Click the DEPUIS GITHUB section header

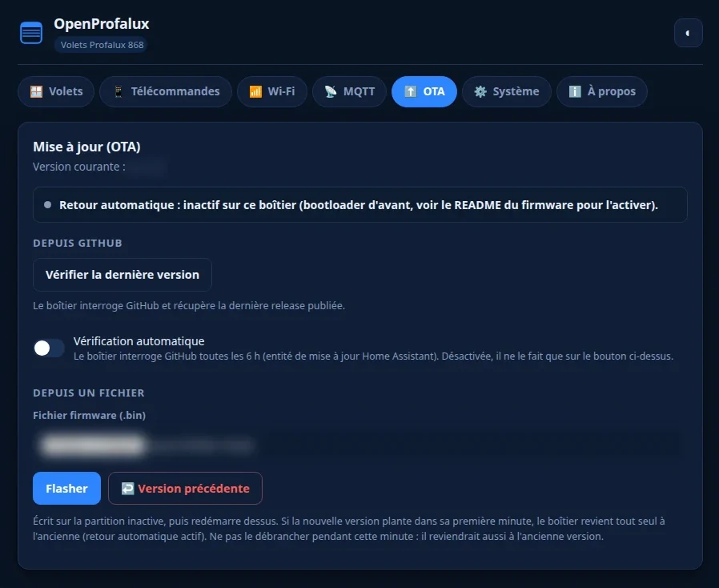(78, 243)
